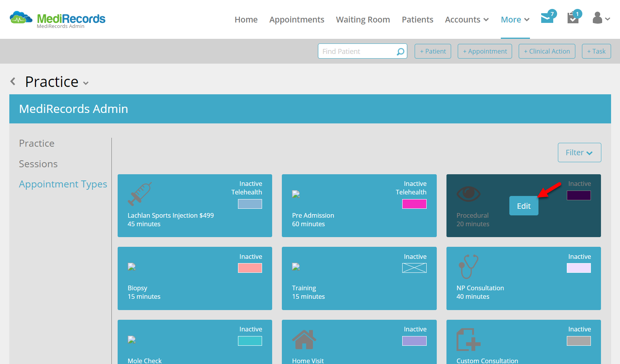The height and width of the screenshot is (364, 620).
Task: Click the magenta swatch on Pre Admission
Action: coord(414,204)
